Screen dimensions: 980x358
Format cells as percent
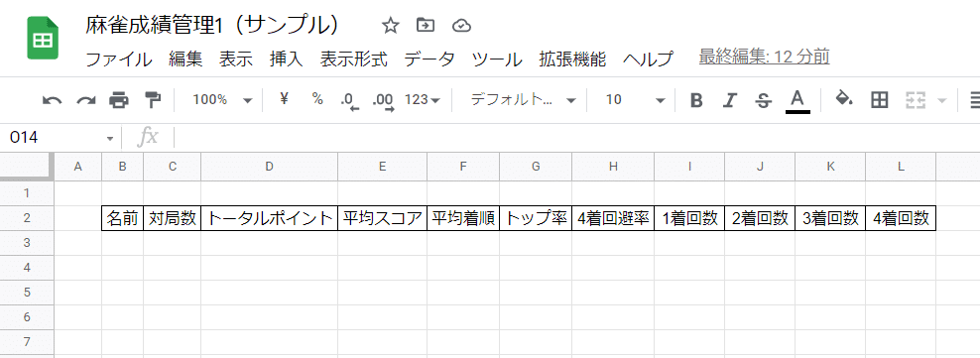coord(317,99)
